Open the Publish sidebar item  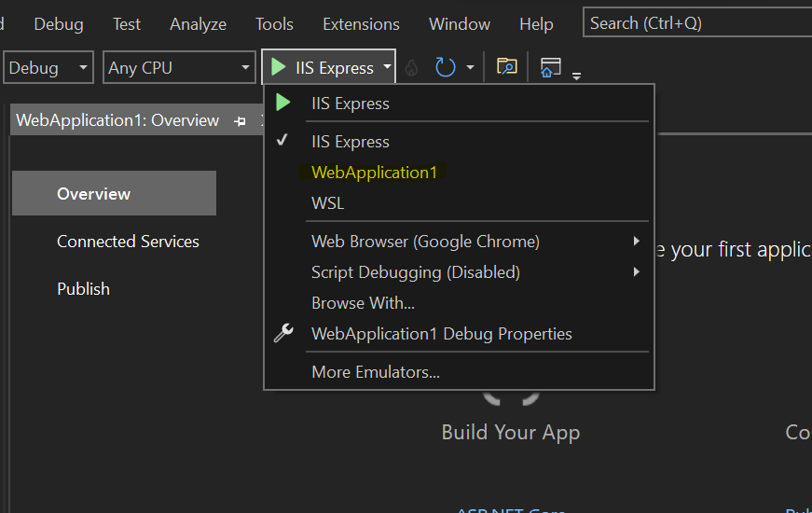click(83, 288)
